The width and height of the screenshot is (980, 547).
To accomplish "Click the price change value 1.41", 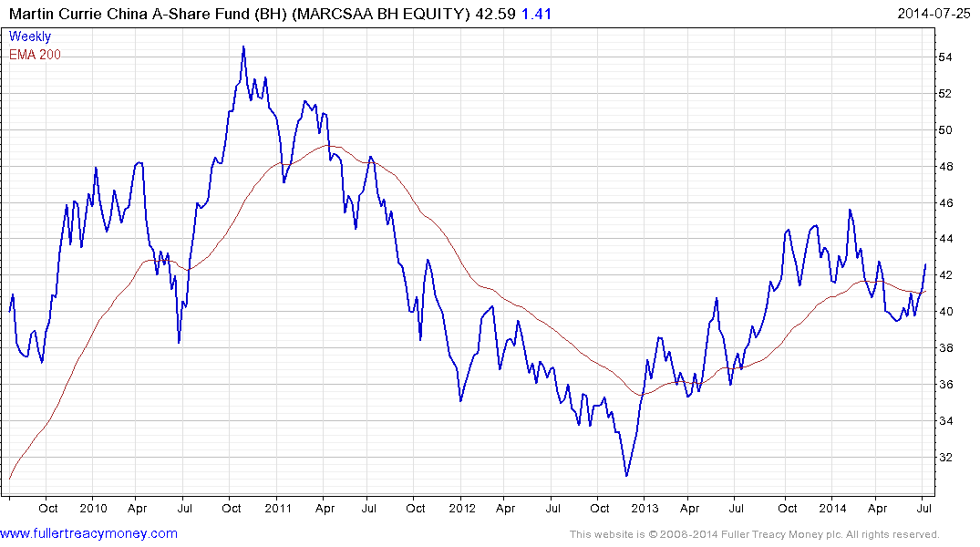I will [536, 14].
